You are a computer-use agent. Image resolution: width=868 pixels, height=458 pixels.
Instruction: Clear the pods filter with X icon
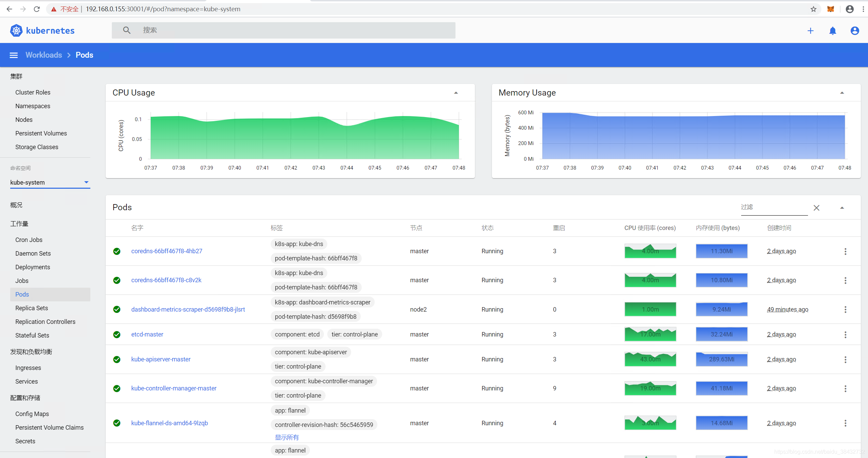(816, 208)
